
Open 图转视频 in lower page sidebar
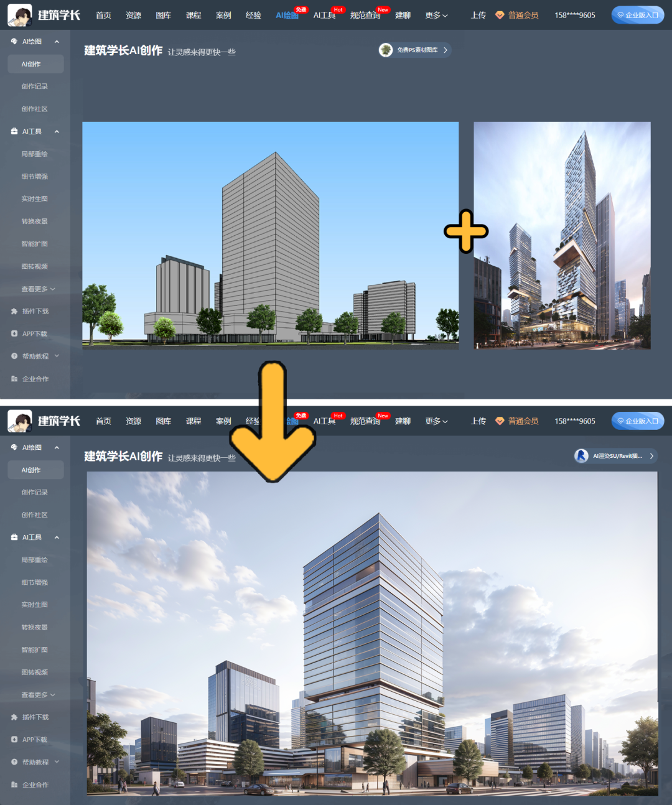(x=34, y=672)
